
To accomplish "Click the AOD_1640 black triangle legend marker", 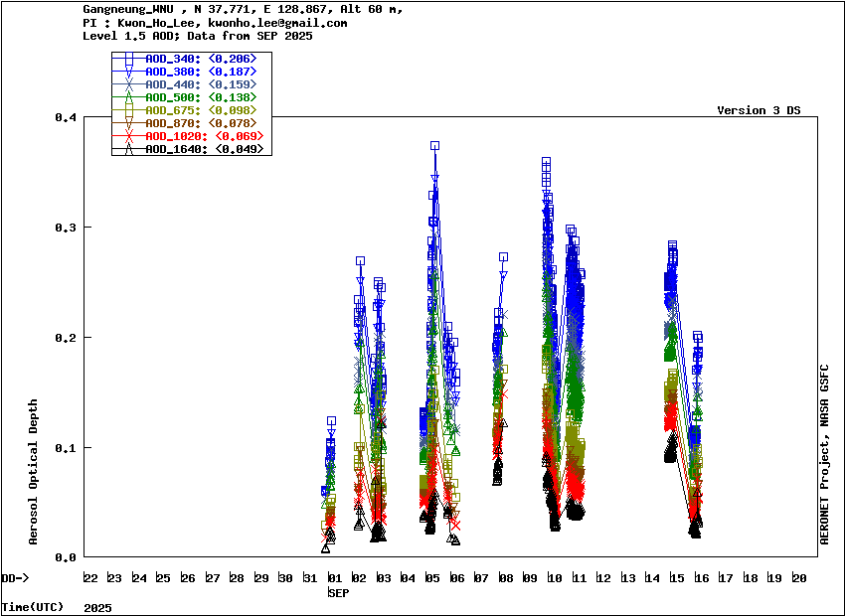I will (x=129, y=149).
